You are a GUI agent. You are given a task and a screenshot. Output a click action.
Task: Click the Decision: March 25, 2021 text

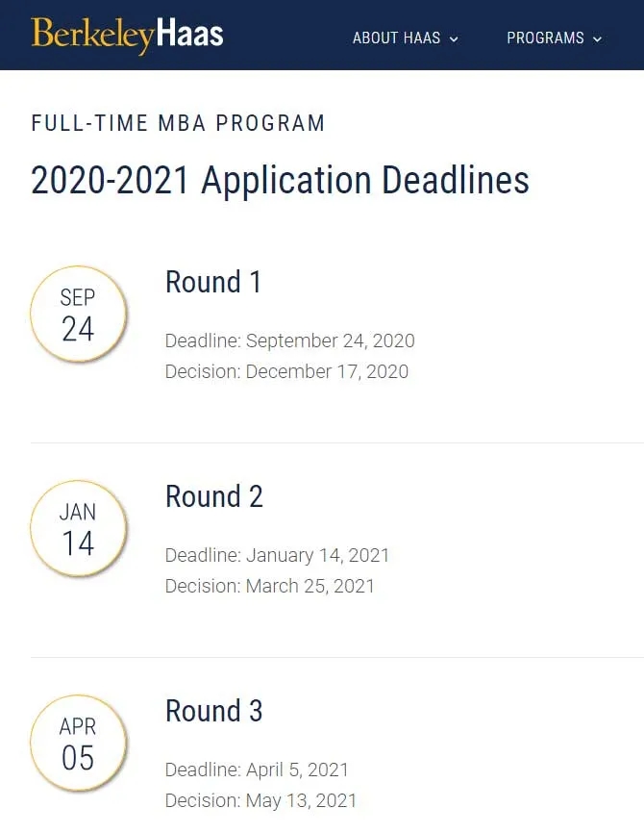270,586
